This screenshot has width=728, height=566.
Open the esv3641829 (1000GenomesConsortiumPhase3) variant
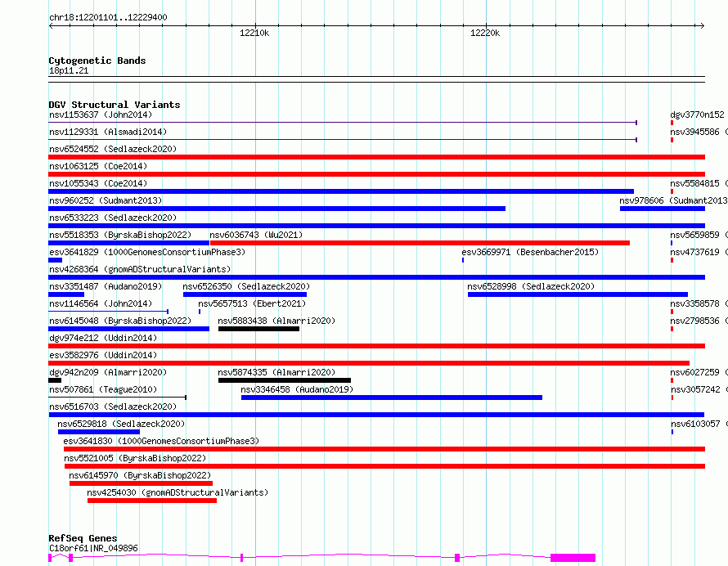point(56,260)
